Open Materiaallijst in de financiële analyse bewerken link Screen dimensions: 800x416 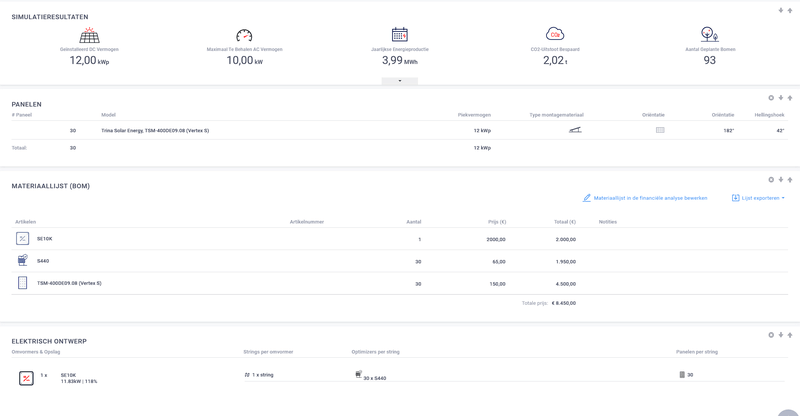point(645,198)
